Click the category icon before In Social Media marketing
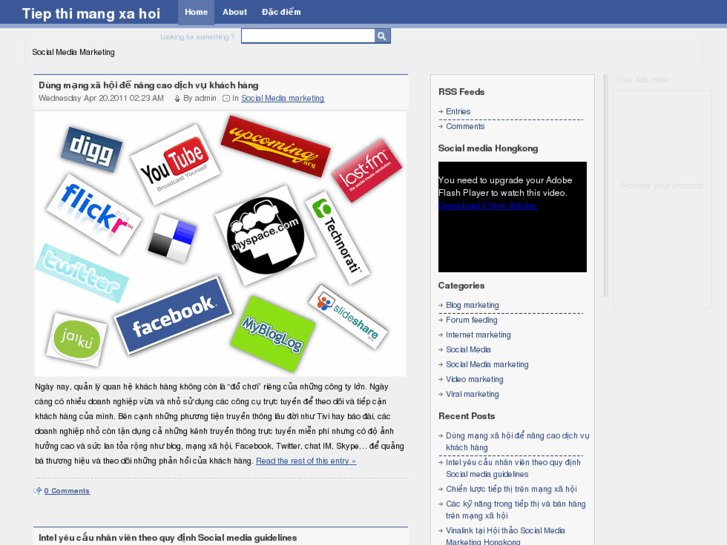Viewport: 727px width, 545px height. tap(226, 98)
